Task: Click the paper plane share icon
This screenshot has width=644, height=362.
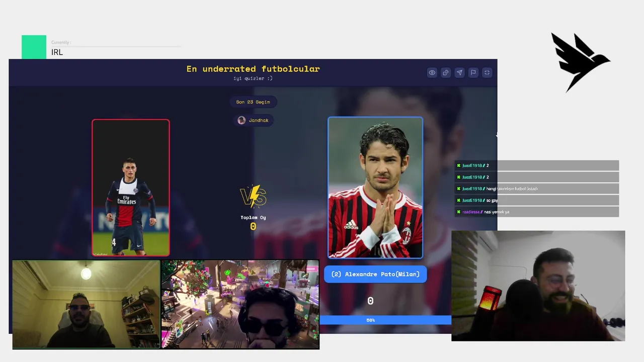Action: 459,73
